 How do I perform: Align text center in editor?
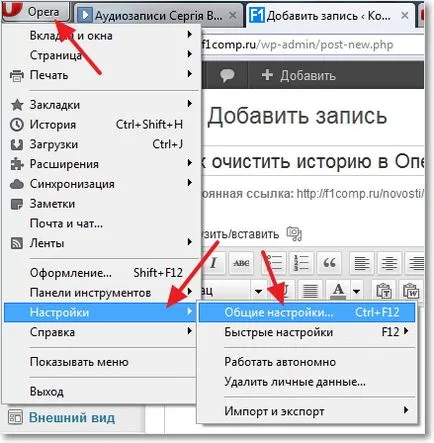[389, 263]
